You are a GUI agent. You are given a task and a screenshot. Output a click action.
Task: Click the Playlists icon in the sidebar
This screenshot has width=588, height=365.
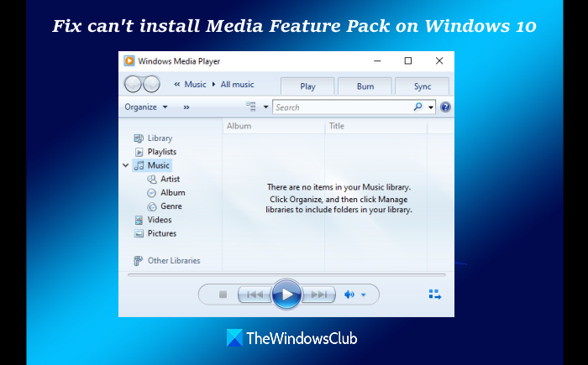[x=139, y=152]
